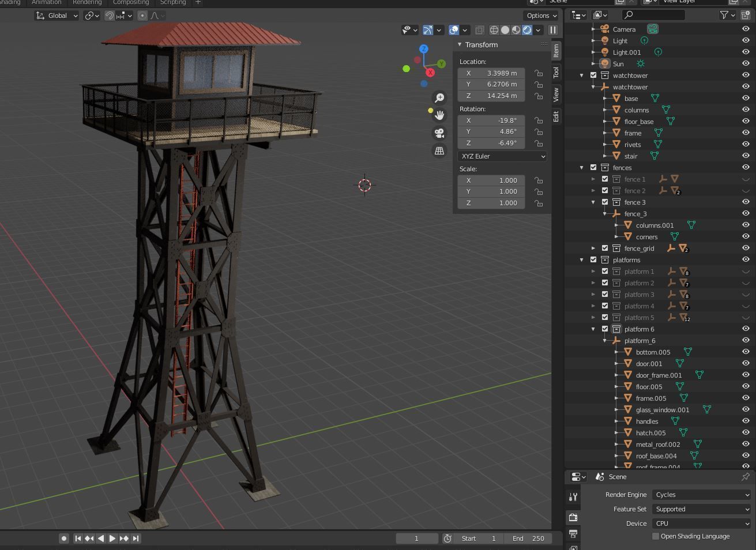The image size is (756, 550).
Task: Collapse platforms collection tree
Action: 582,260
